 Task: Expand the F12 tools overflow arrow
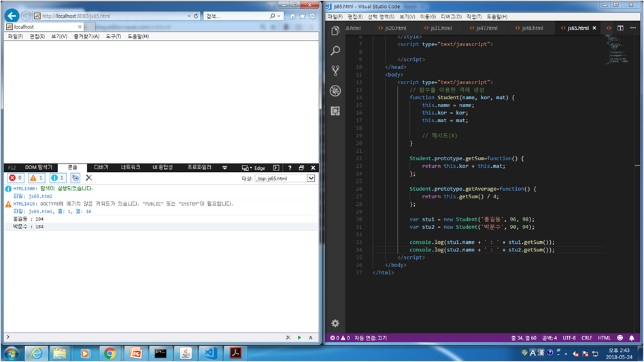[x=224, y=168]
